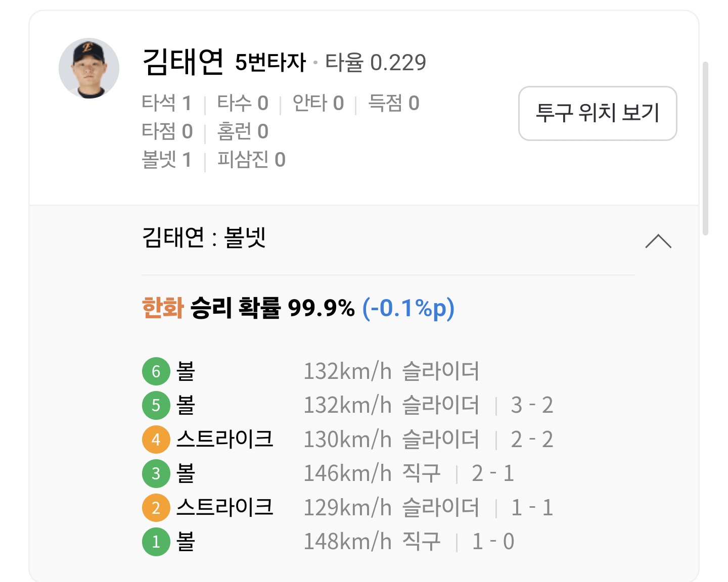Click the 김태연 player name heading

point(183,62)
